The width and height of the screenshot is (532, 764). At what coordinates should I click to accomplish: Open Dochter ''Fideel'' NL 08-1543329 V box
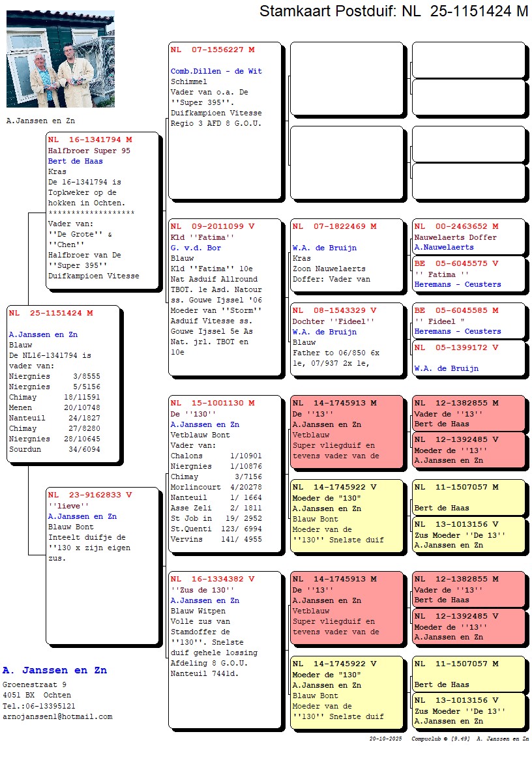[346, 339]
